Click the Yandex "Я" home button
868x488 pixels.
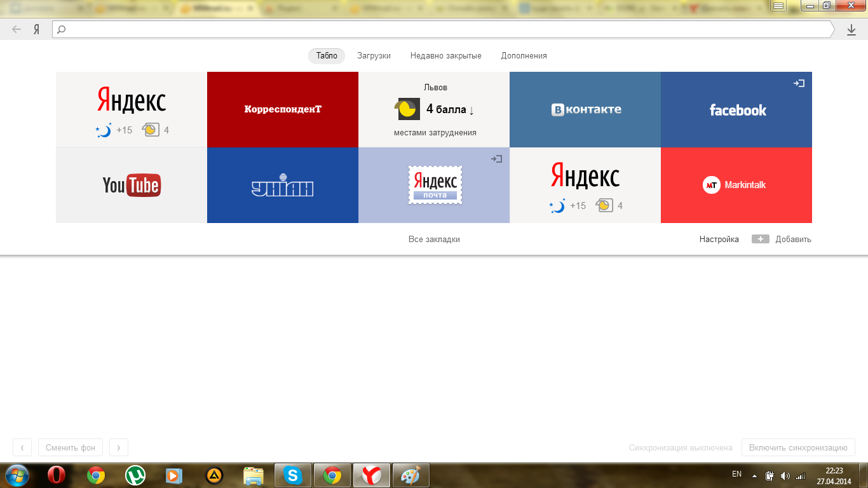(x=37, y=29)
